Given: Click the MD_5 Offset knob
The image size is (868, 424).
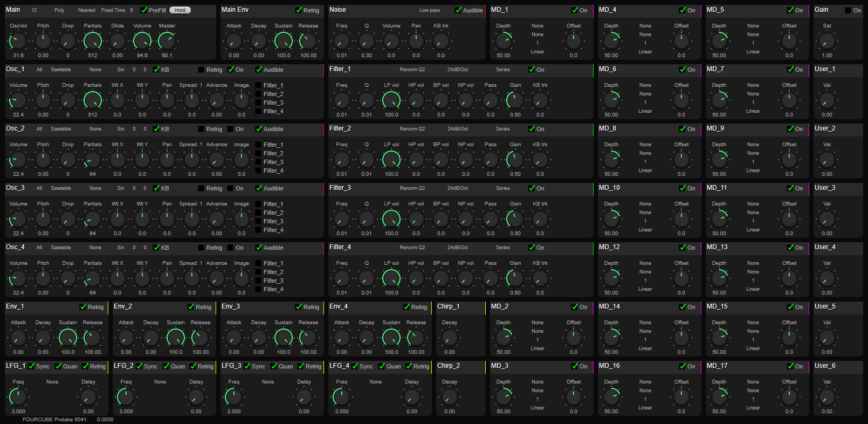Looking at the screenshot, I should point(789,40).
